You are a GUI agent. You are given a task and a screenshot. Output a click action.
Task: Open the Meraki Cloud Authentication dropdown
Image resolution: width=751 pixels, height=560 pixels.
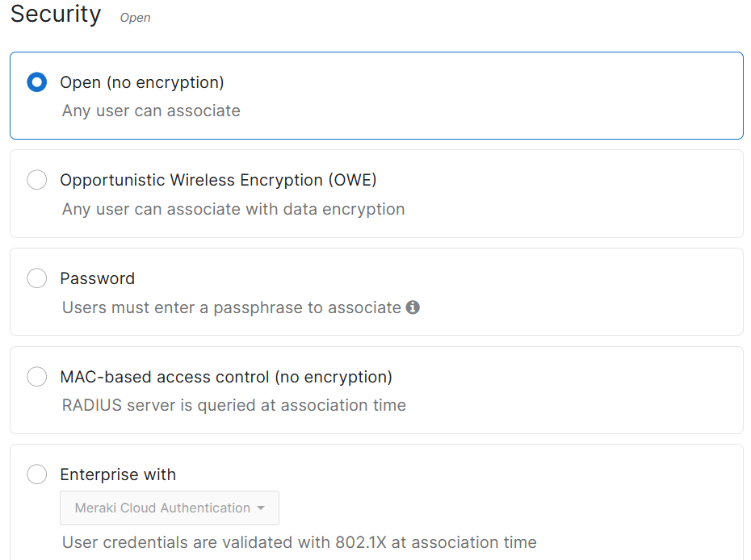coord(170,508)
